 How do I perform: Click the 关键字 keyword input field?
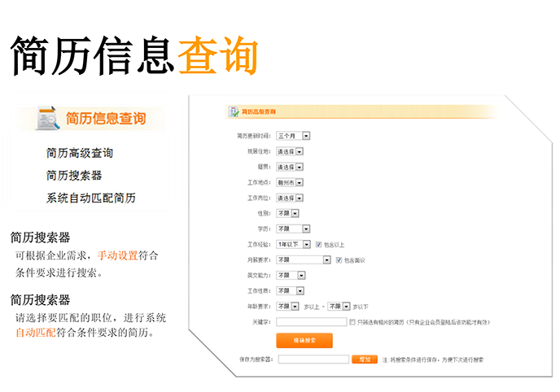(311, 322)
